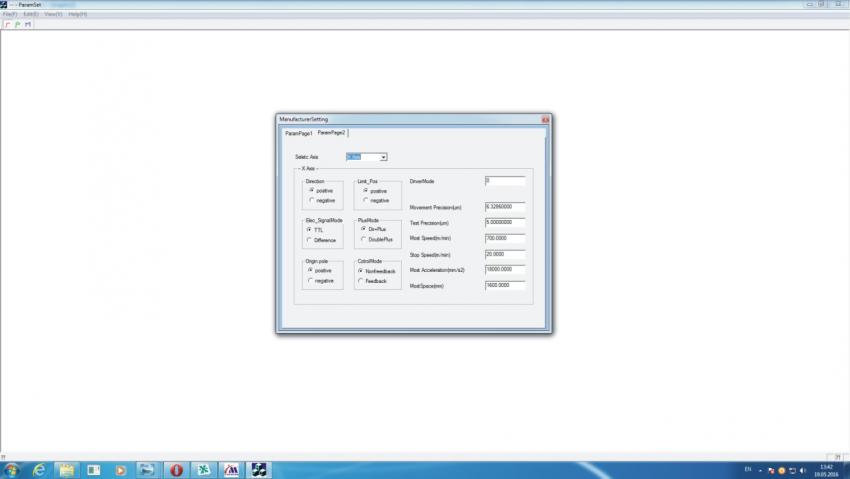Select DoublePlus in PlusMode group
The image size is (850, 479).
pyautogui.click(x=362, y=240)
